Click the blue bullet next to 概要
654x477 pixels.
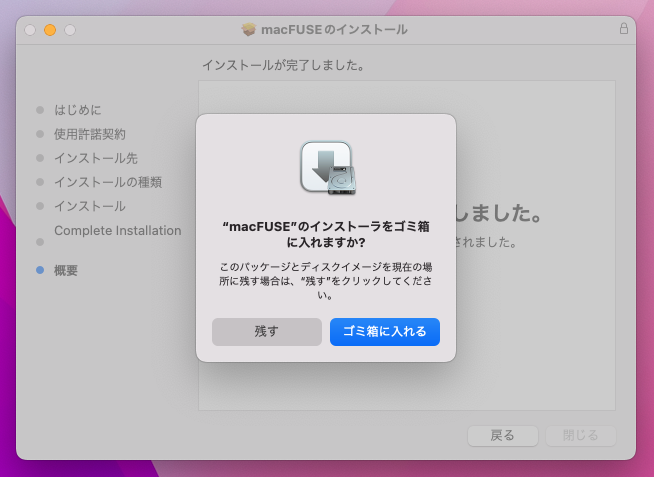click(40, 271)
